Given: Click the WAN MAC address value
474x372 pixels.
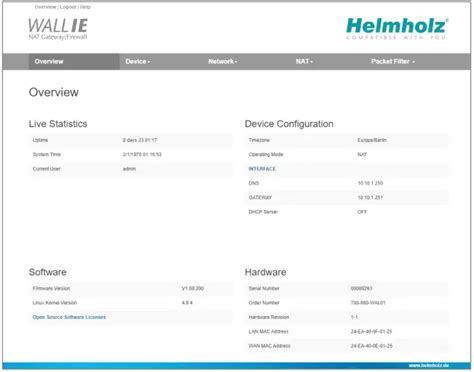Looking at the screenshot, I should pyautogui.click(x=371, y=346).
